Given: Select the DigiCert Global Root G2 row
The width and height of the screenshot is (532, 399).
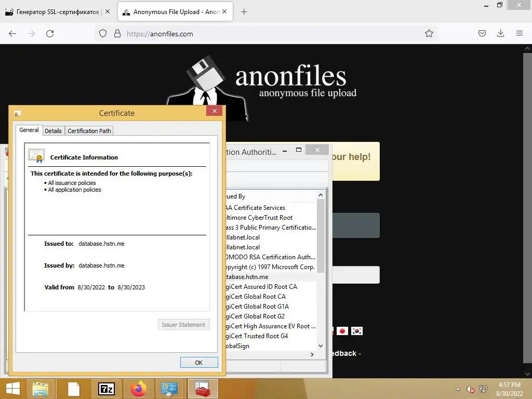Looking at the screenshot, I should [271, 316].
